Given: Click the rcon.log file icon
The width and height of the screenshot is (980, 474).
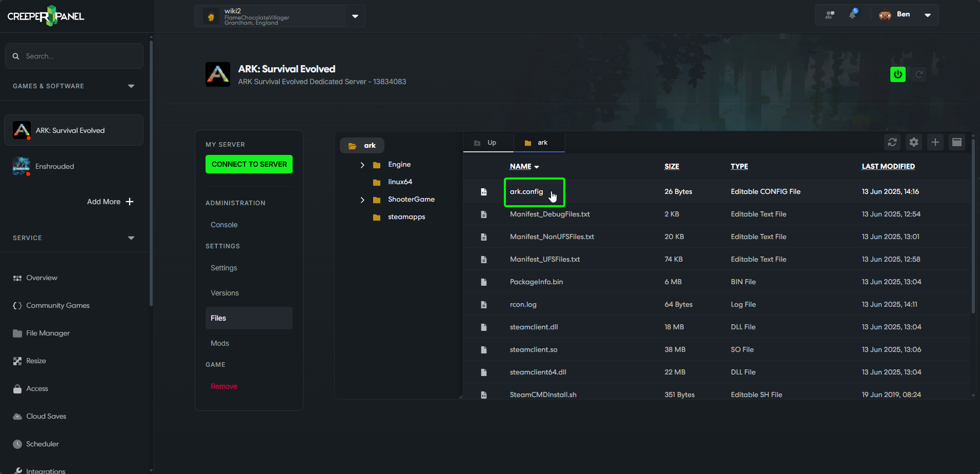Looking at the screenshot, I should [x=484, y=305].
